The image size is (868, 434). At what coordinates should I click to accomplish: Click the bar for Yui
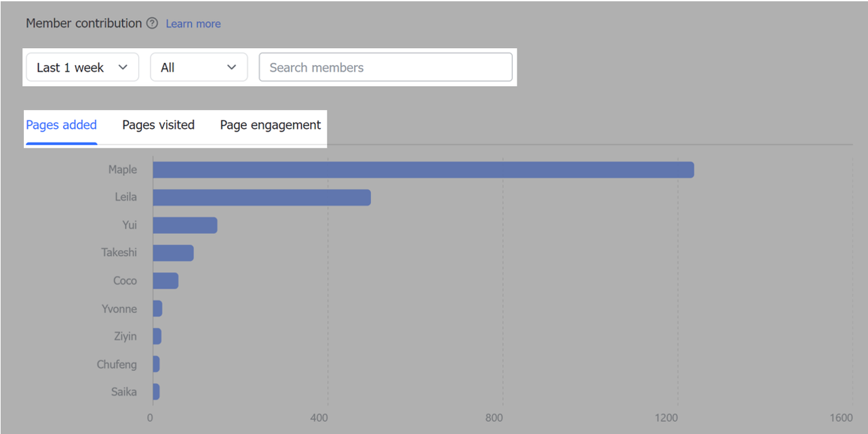pos(185,225)
